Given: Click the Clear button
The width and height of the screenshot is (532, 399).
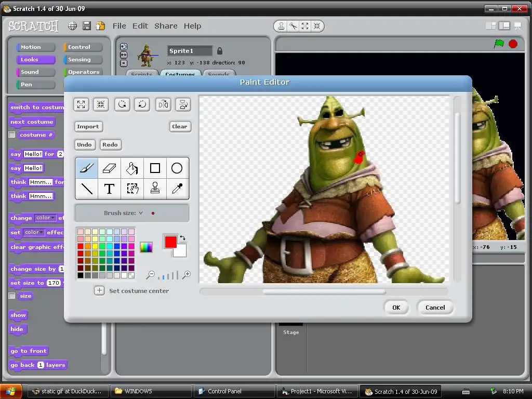Looking at the screenshot, I should (180, 127).
